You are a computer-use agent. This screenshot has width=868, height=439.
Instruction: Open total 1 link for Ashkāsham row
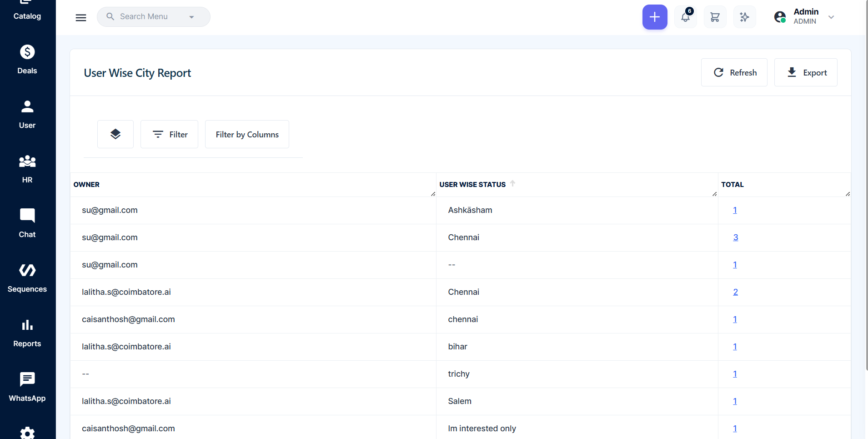(x=735, y=210)
